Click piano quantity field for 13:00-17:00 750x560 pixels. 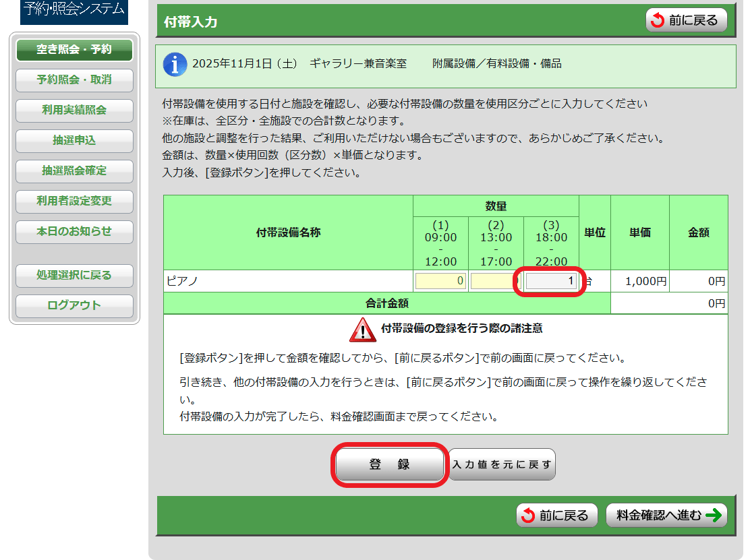[495, 281]
